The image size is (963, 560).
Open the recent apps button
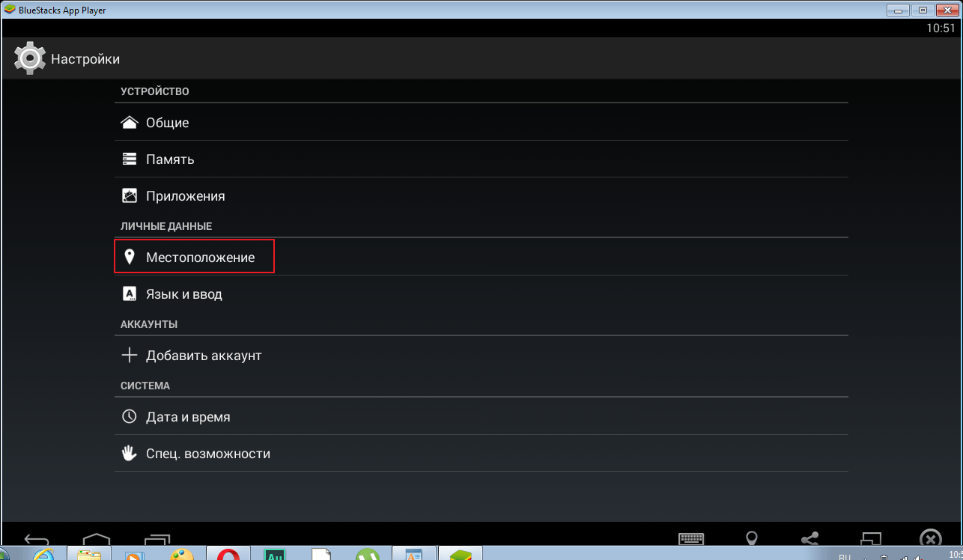[157, 539]
